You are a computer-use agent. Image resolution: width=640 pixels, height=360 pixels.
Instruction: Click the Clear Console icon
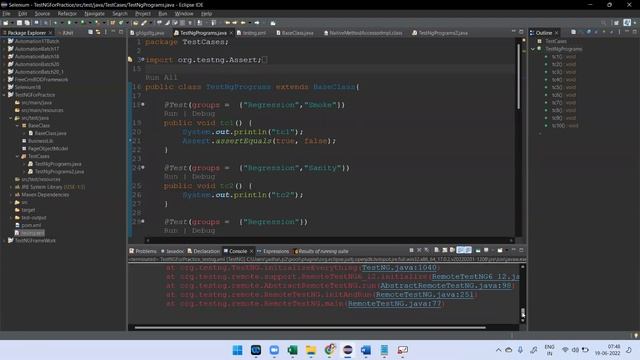(436, 250)
